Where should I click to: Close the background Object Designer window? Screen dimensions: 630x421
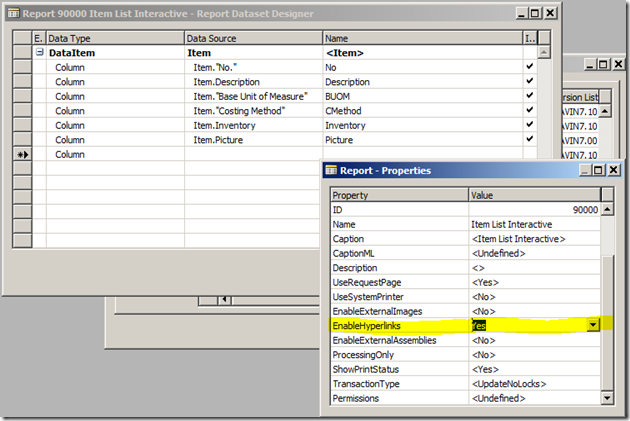click(x=619, y=64)
